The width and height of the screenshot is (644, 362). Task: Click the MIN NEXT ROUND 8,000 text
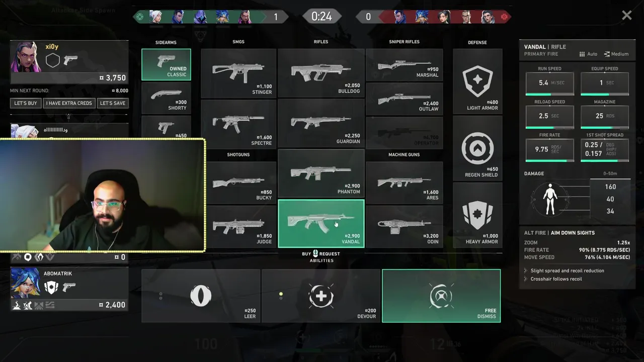pyautogui.click(x=69, y=91)
